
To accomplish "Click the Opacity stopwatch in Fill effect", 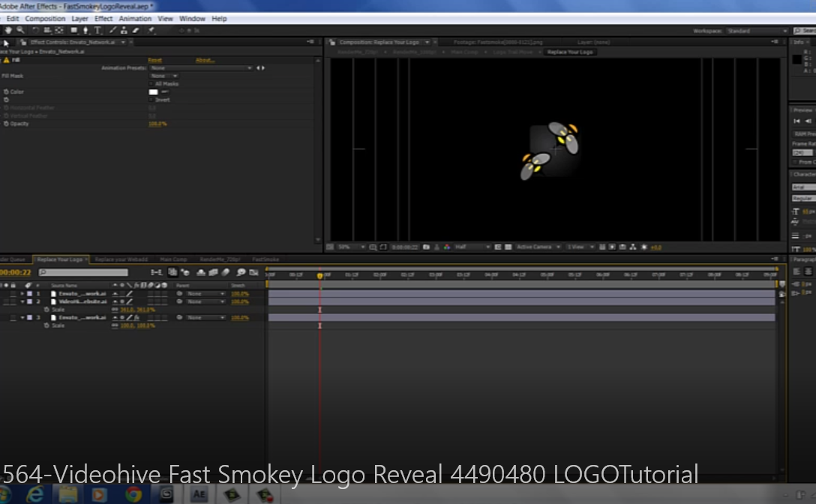I will [x=6, y=124].
